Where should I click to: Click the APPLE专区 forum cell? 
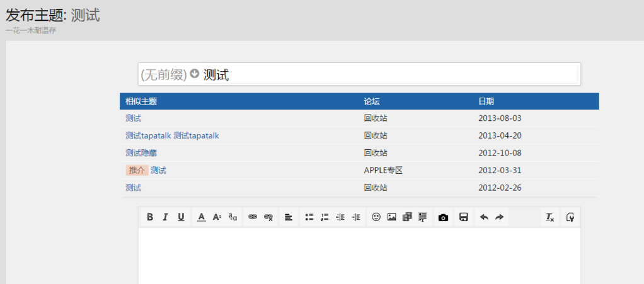(x=383, y=170)
